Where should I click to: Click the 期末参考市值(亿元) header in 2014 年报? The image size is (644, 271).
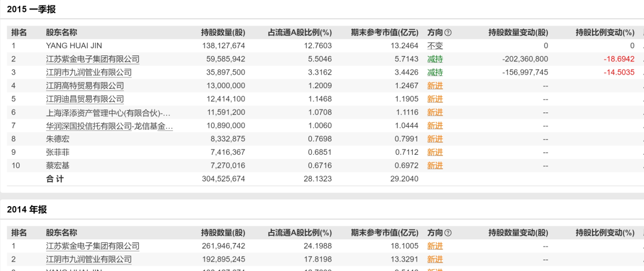384,233
